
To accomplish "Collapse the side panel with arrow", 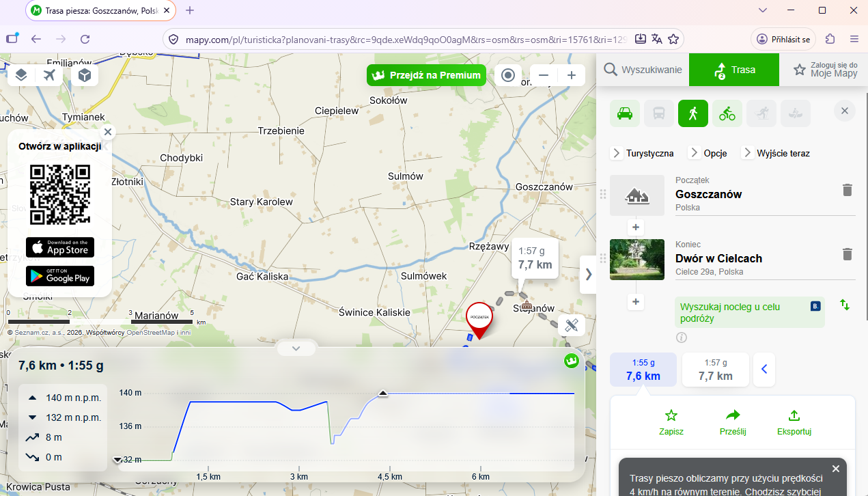I will pos(588,275).
